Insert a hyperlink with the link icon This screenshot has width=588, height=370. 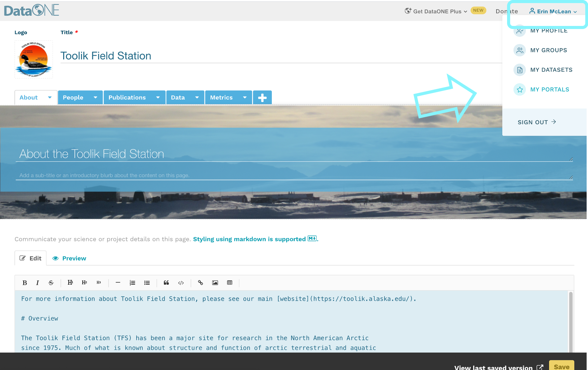(200, 283)
